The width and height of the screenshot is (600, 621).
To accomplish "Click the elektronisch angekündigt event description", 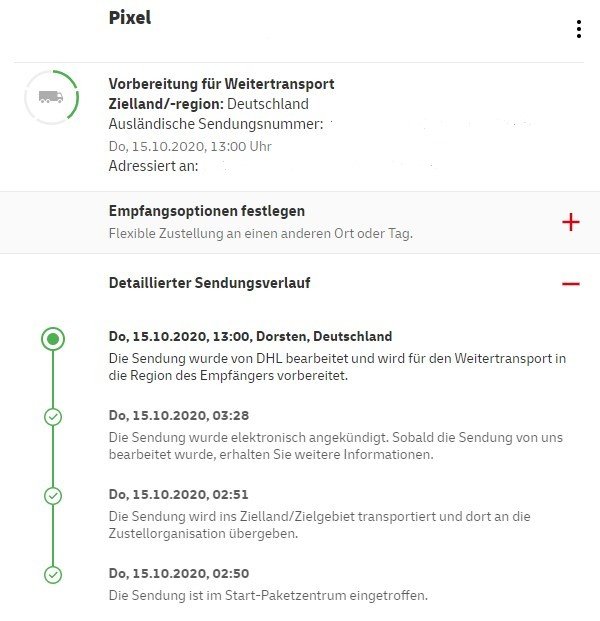I will pos(336,446).
